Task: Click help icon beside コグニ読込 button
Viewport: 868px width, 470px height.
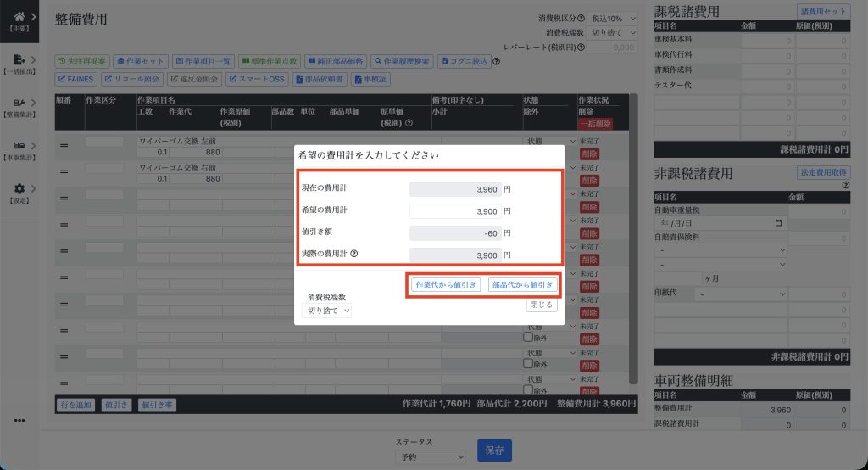Action: point(496,61)
